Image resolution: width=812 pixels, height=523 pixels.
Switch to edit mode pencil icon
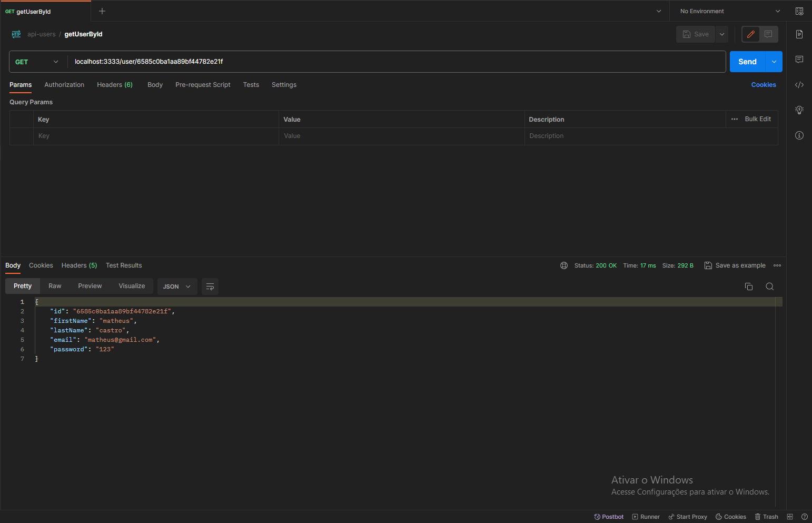coord(751,34)
